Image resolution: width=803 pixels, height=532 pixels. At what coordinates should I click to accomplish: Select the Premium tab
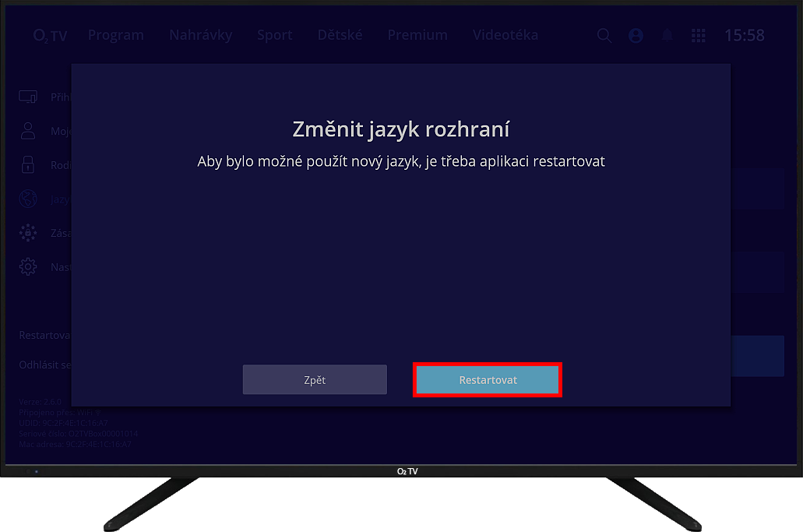pyautogui.click(x=417, y=35)
